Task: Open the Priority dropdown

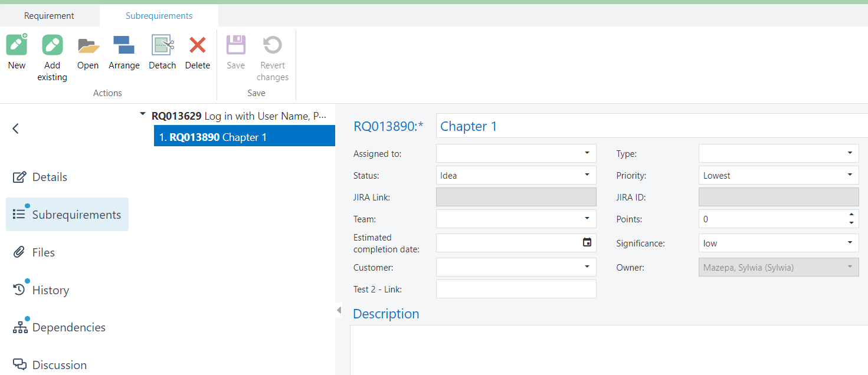Action: click(x=850, y=175)
